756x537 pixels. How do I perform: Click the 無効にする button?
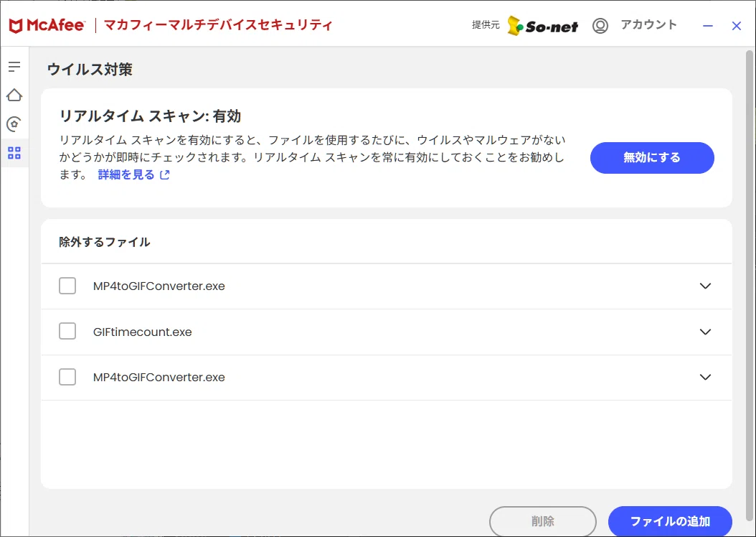tap(652, 158)
